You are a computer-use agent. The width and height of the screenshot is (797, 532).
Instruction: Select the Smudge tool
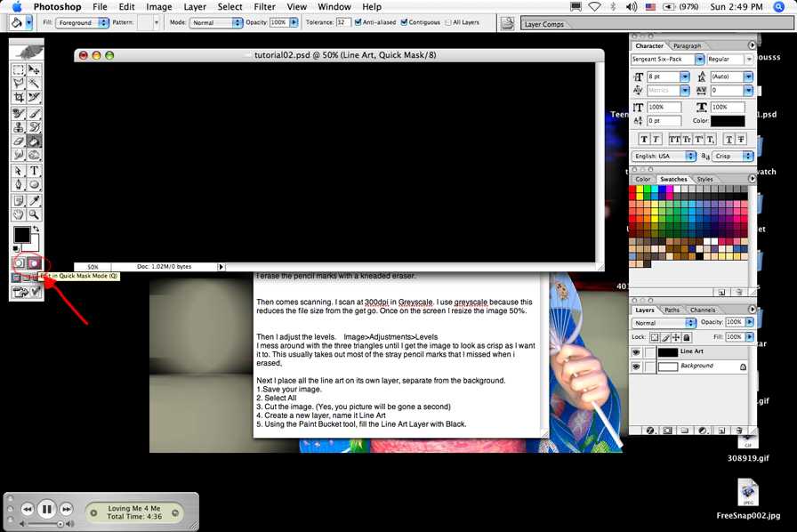pos(19,155)
